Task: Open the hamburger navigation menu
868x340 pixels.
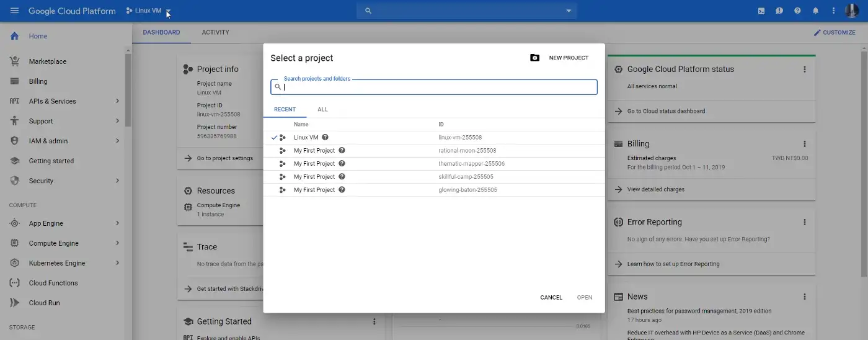Action: click(14, 11)
